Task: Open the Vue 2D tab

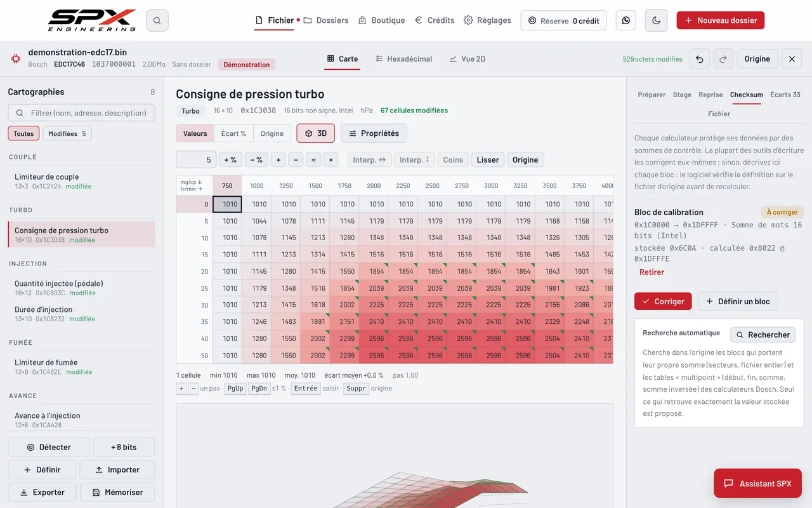Action: 467,59
